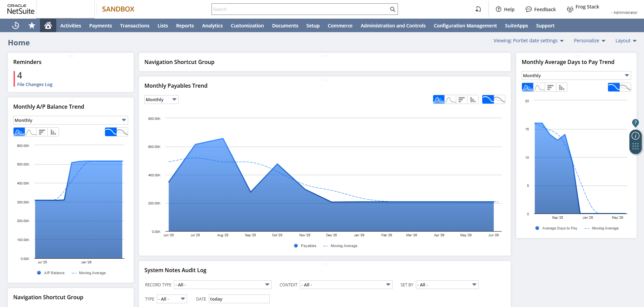Screen dimensions: 644x307
Task: Expand the Layout menu
Action: (x=626, y=41)
